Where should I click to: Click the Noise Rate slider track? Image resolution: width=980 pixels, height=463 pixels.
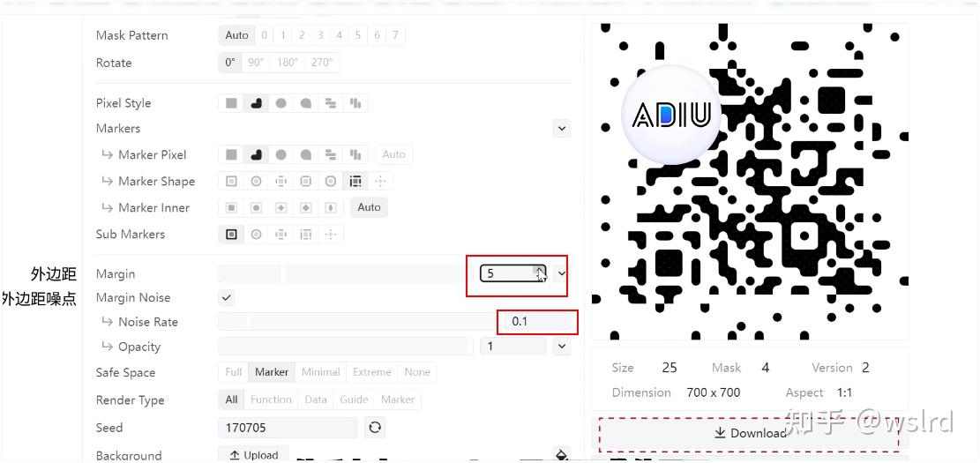[357, 322]
